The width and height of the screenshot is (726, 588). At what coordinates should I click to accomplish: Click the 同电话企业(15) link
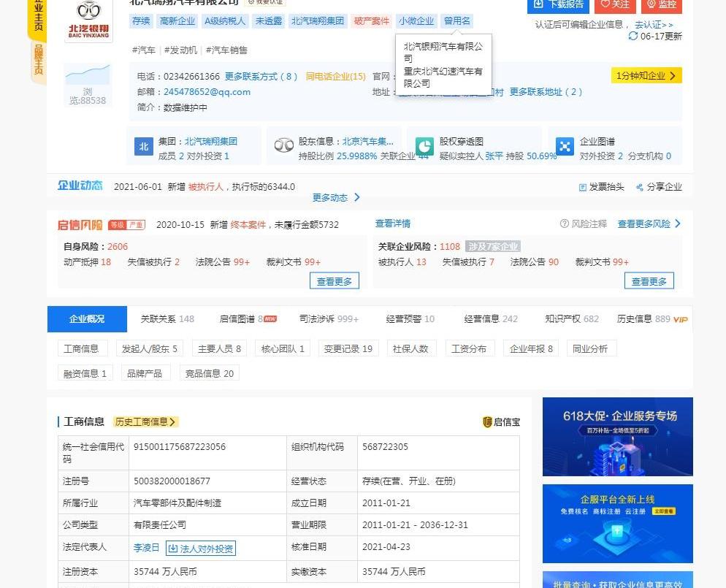336,77
